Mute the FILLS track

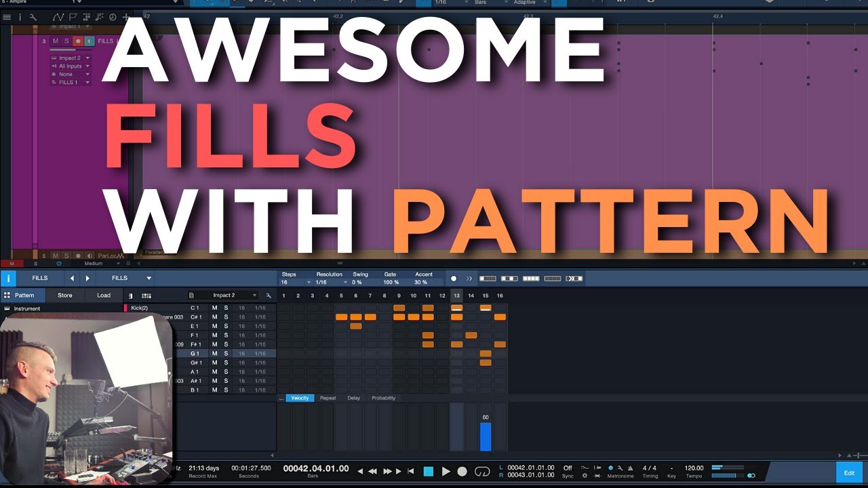(x=56, y=41)
